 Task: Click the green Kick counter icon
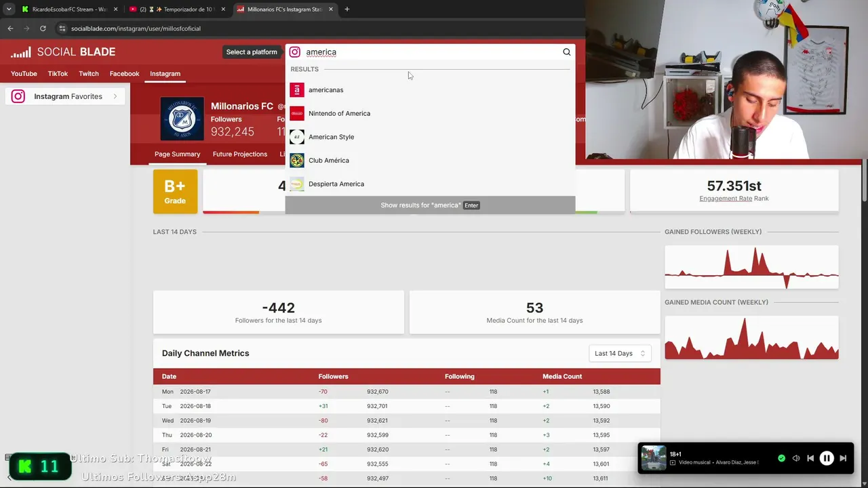pos(26,466)
